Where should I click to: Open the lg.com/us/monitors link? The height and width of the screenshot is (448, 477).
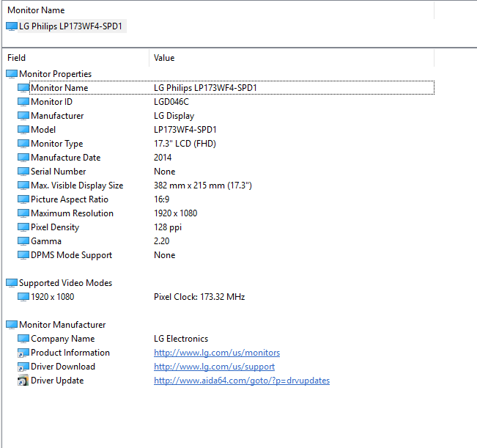[x=217, y=353]
